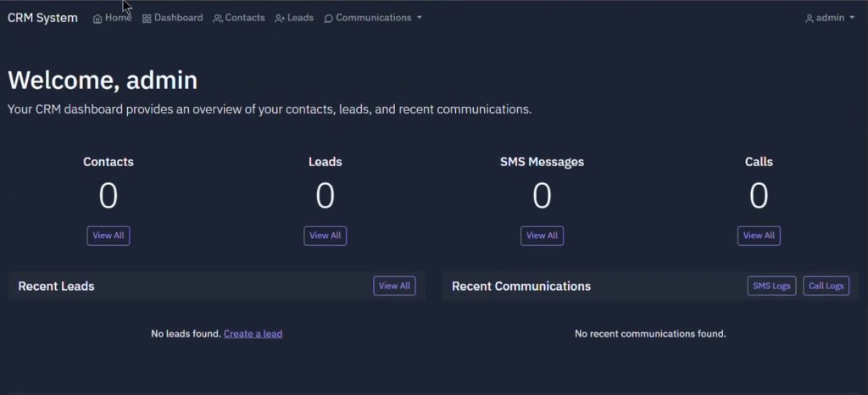Screen dimensions: 868x395
Task: Click the add-person icon beside Leads
Action: (280, 19)
